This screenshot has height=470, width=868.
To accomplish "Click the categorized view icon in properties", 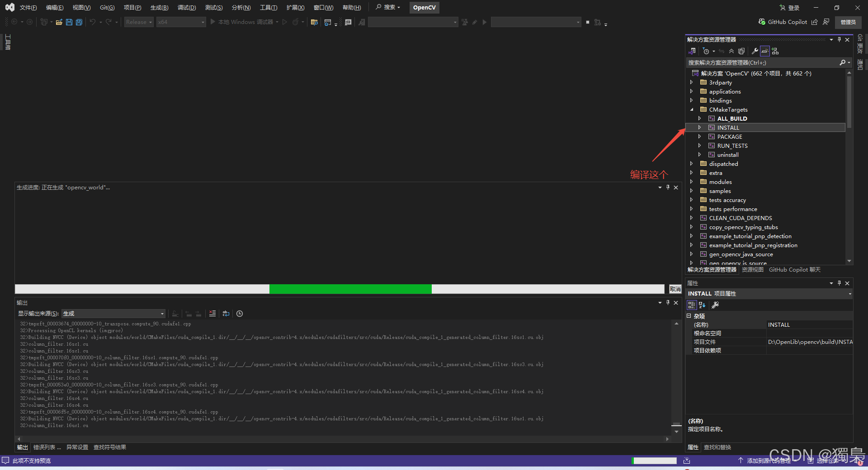I will pyautogui.click(x=692, y=305).
